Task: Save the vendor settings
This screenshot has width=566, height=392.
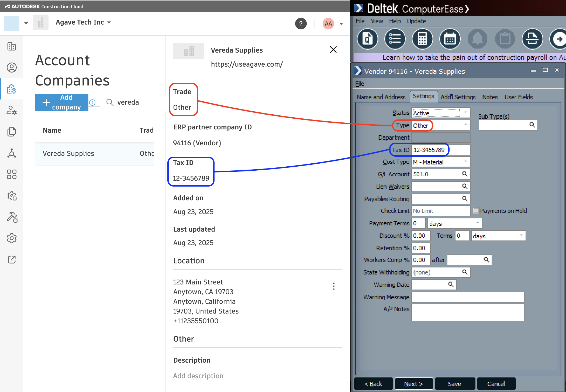Action: pos(455,384)
